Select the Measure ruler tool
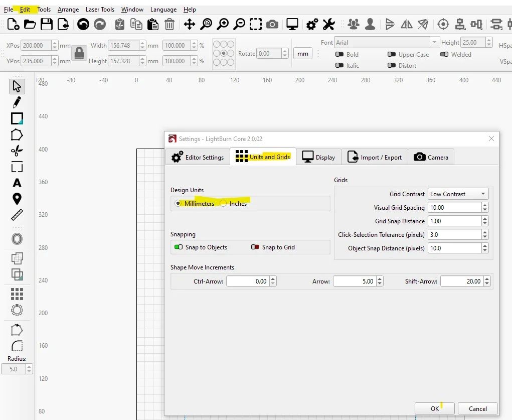 17,215
